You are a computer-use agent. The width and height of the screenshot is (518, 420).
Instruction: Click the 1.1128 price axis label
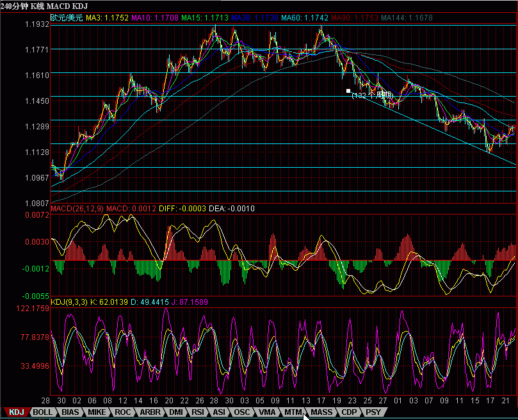[x=37, y=152]
